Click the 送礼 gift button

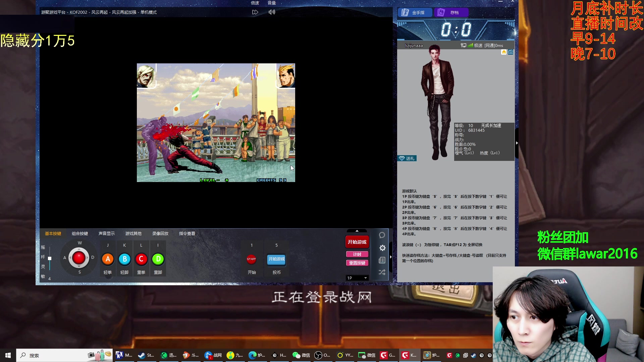point(407,158)
